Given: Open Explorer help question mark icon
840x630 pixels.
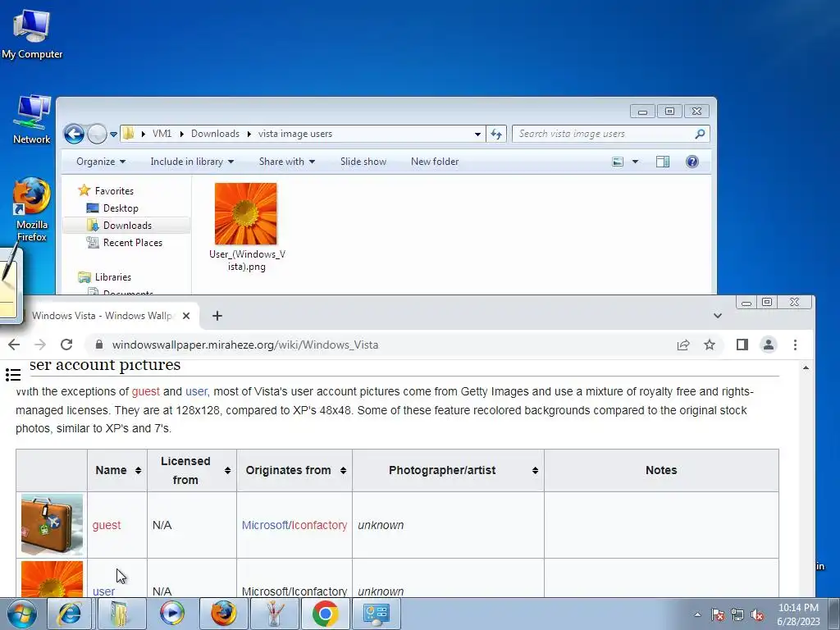Looking at the screenshot, I should [x=692, y=162].
